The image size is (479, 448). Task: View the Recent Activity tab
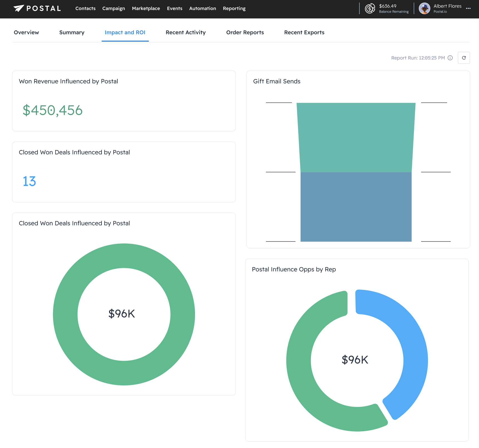click(x=186, y=33)
